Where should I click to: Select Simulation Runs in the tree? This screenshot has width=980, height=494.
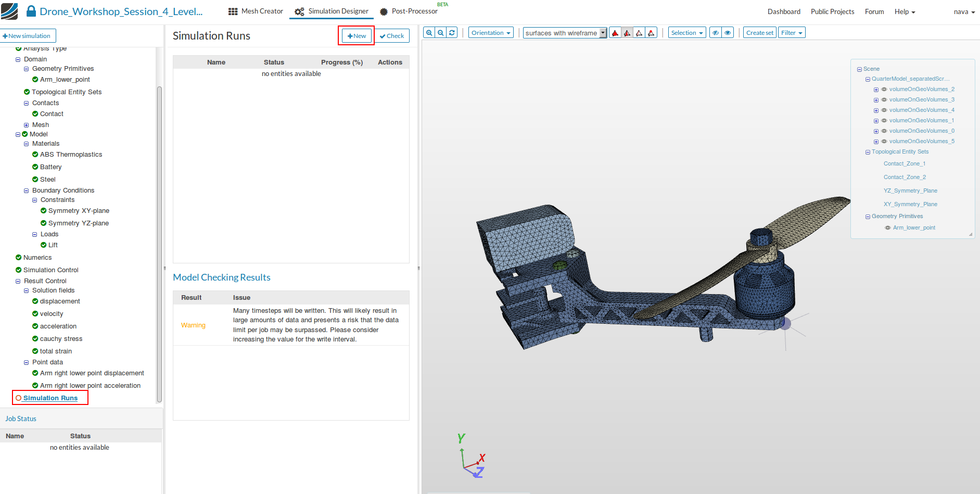click(x=50, y=398)
